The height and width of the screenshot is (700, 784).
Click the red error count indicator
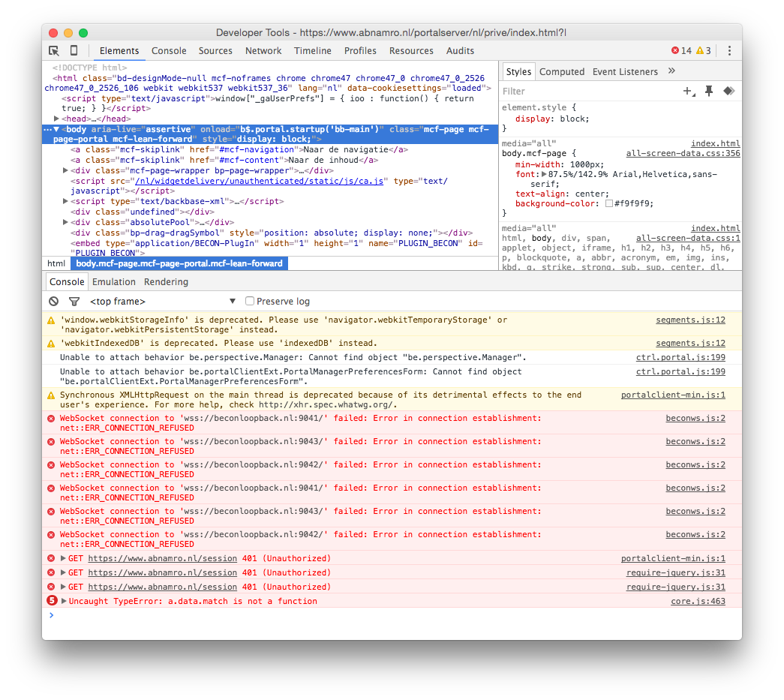pos(681,51)
